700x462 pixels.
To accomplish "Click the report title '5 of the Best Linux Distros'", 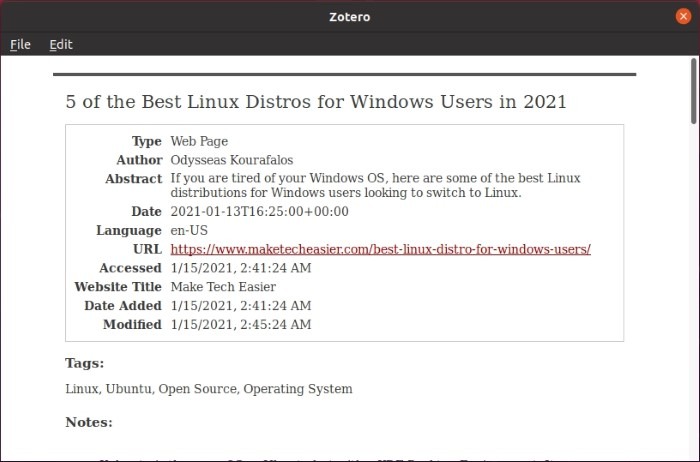I will [x=316, y=102].
